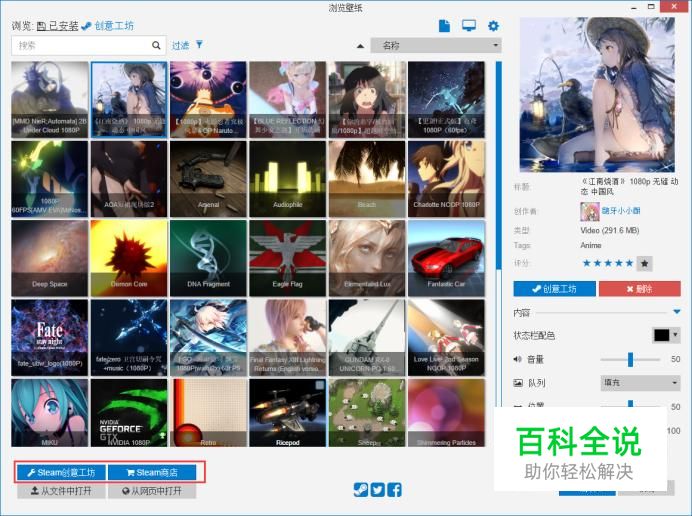
Task: Select the NVIDIA 1080P GeForce wallpaper
Action: 129,413
